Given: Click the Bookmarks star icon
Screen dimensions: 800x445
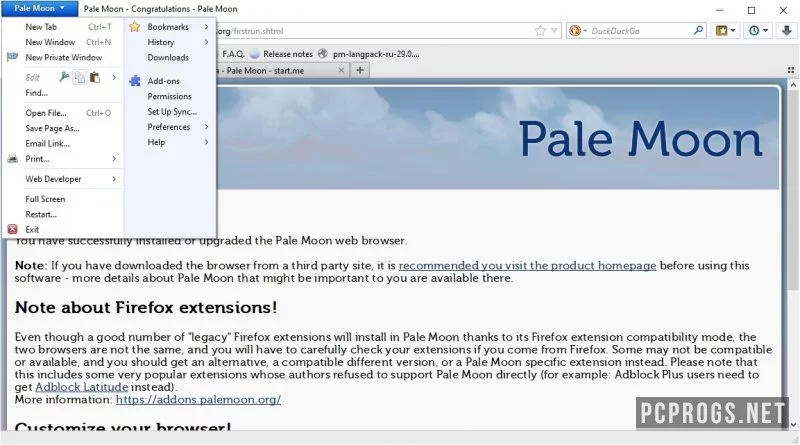Looking at the screenshot, I should coord(135,27).
